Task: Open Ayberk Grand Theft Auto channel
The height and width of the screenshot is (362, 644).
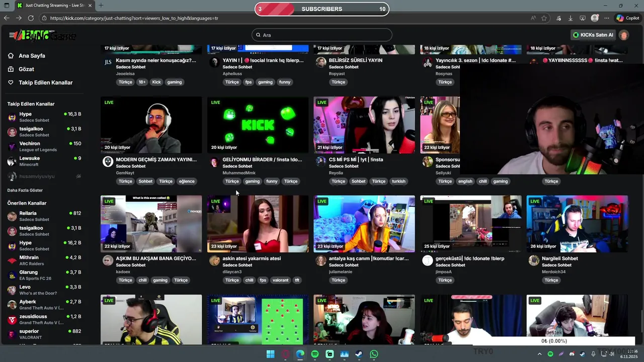Action: (44, 305)
